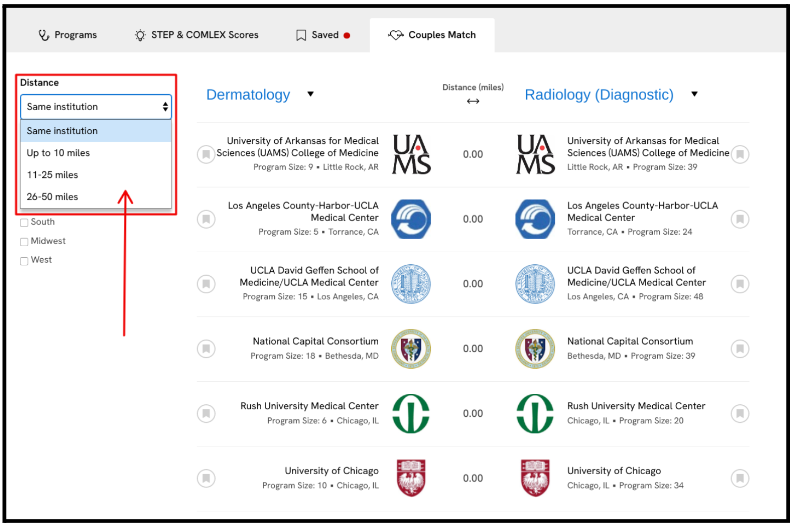794x525 pixels.
Task: Open National Capital Consortium Dermatology program
Action: [x=315, y=341]
